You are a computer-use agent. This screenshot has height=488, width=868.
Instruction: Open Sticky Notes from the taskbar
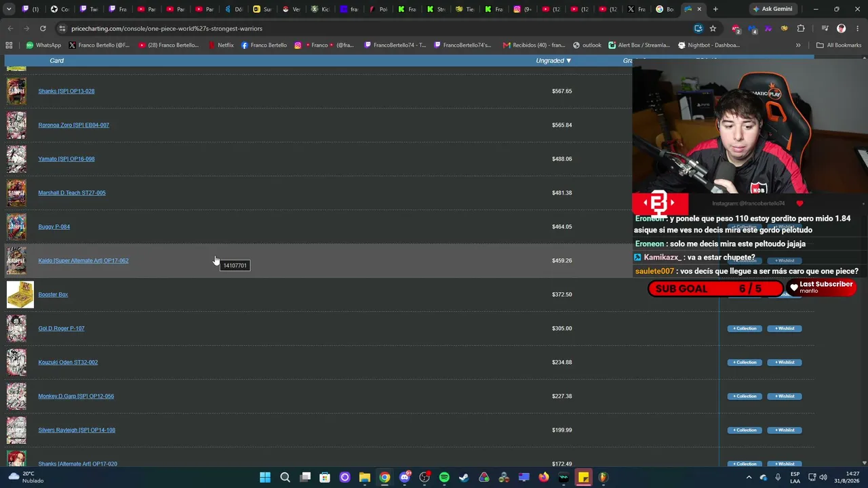click(583, 477)
